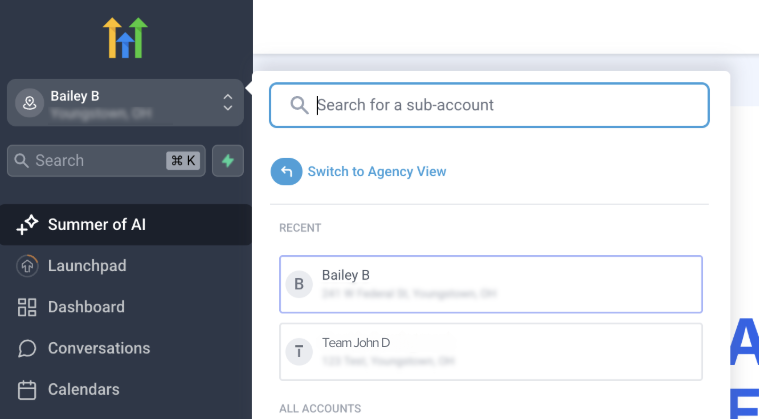Click the Switch to Agency View link
The height and width of the screenshot is (419, 759).
point(377,172)
